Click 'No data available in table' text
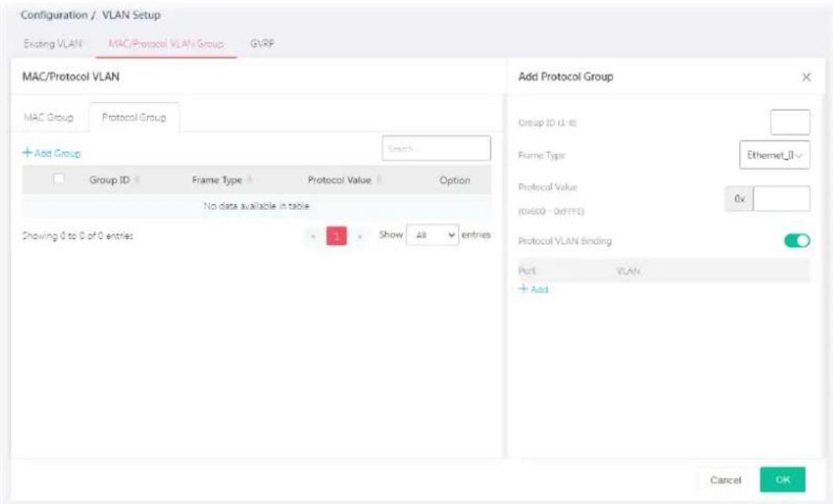 (256, 206)
